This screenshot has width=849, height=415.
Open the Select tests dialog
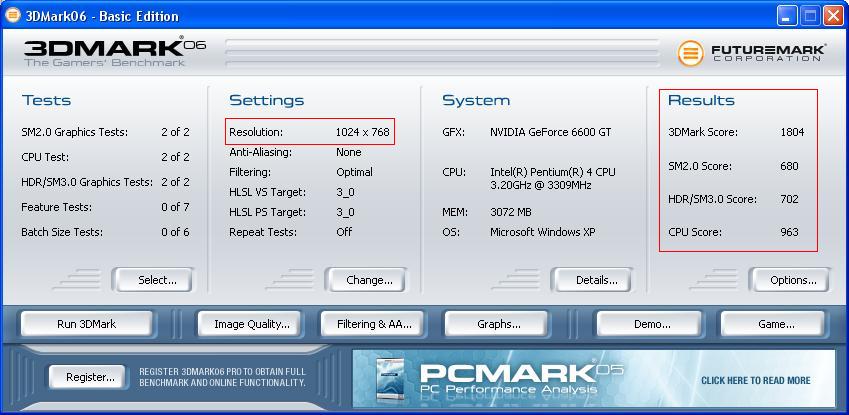[156, 280]
